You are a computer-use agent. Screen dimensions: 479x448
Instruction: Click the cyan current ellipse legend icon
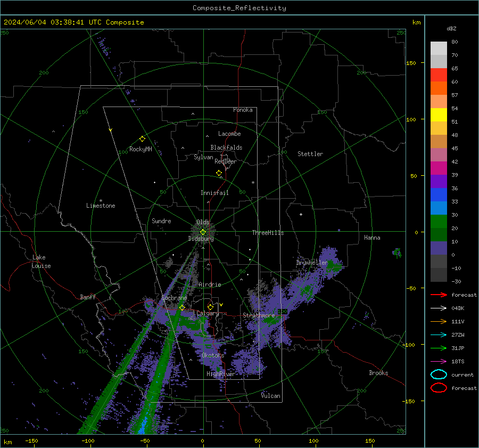(x=439, y=374)
